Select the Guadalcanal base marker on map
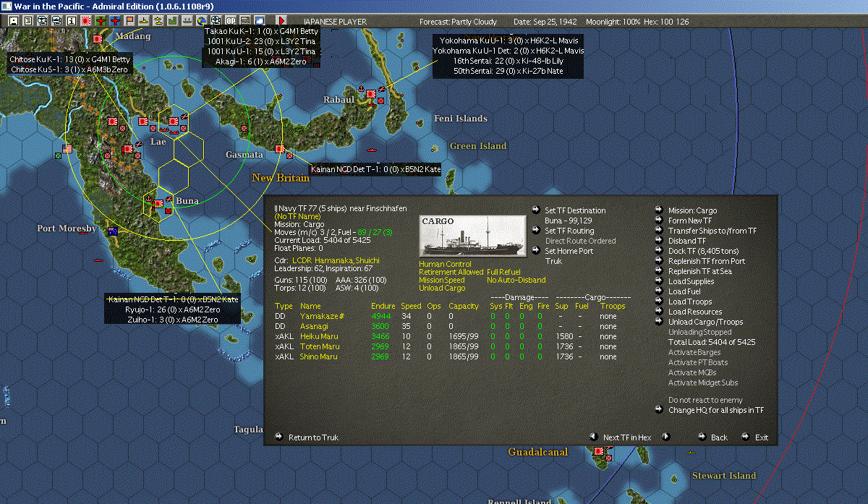This screenshot has width=868, height=504. (x=598, y=451)
